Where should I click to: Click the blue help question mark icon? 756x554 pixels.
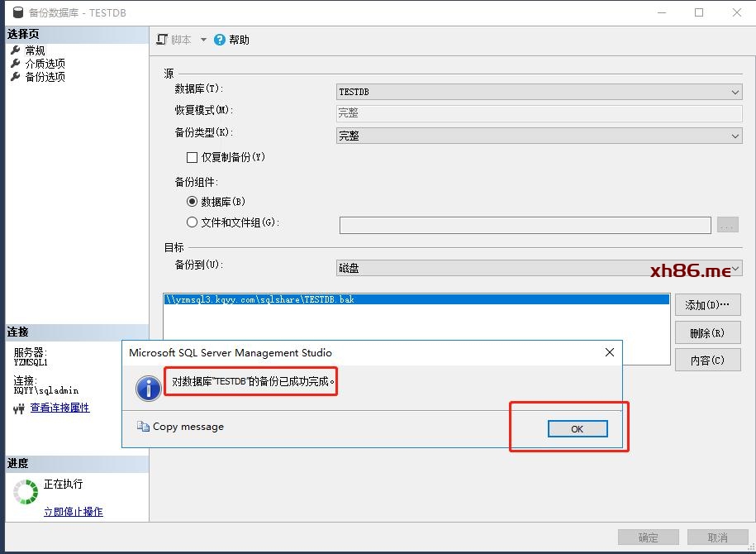click(220, 40)
